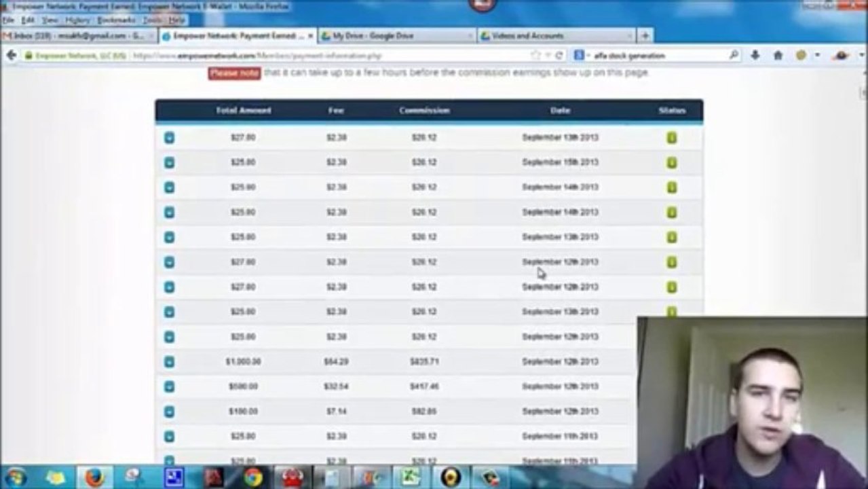The width and height of the screenshot is (868, 489).
Task: Open the search engine selector icon
Action: click(579, 56)
